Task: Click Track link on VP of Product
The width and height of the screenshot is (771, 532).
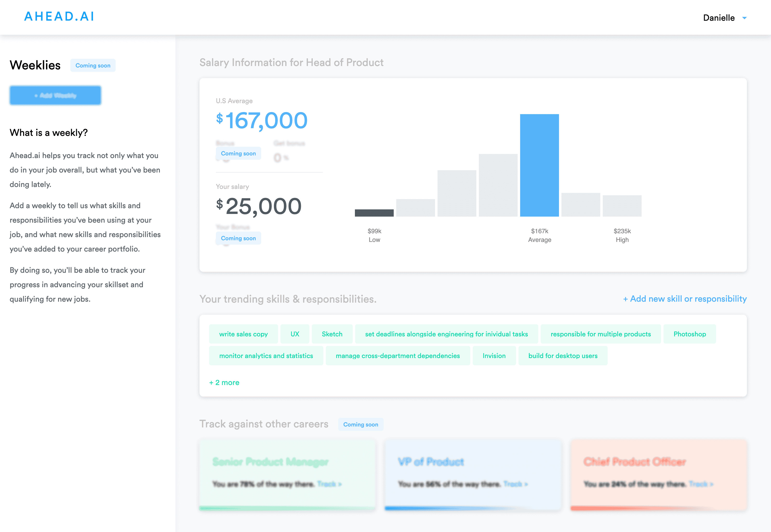Action: 515,484
